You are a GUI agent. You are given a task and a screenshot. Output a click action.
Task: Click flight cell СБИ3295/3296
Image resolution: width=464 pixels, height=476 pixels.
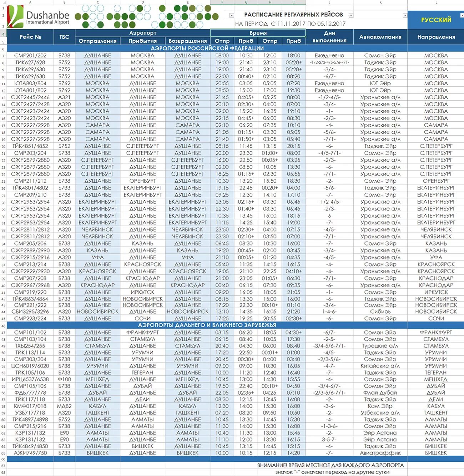30,312
